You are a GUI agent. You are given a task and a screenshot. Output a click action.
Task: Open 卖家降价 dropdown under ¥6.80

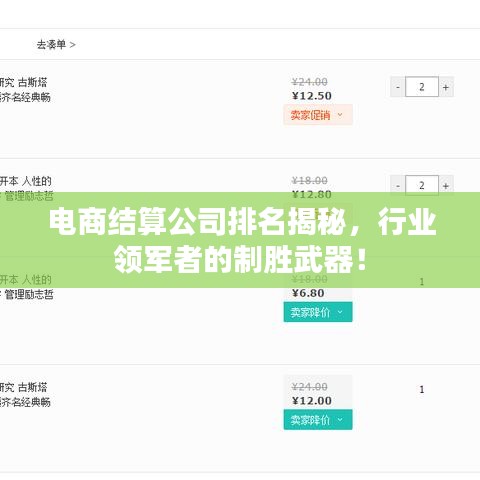pos(318,312)
